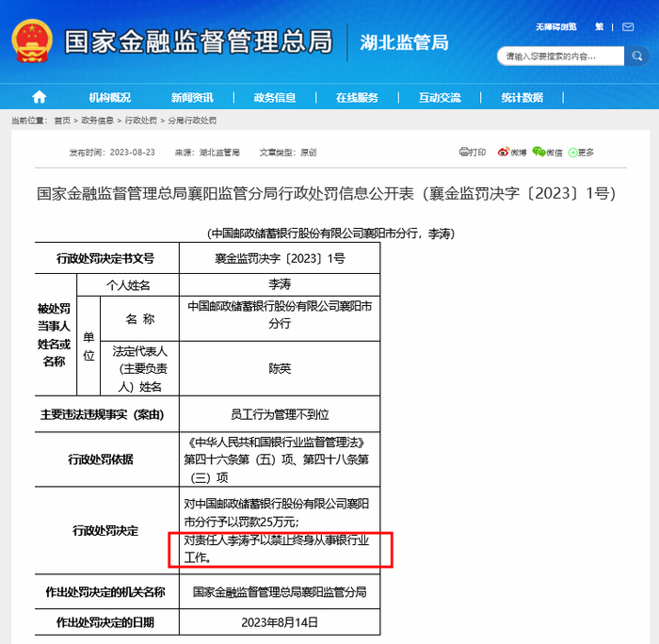This screenshot has width=659, height=644.
Task: Click 分局行政处罚 breadcrumb link
Action: [192, 121]
